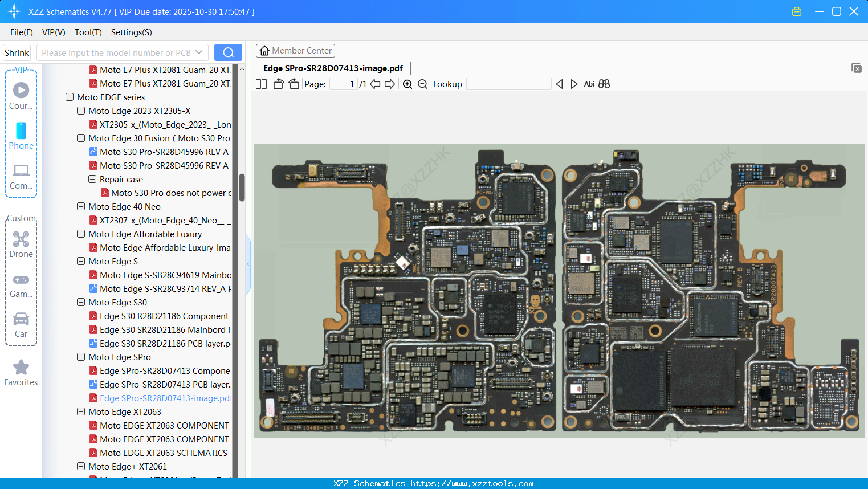Click the binoculars search icon
The width and height of the screenshot is (868, 489).
(x=604, y=84)
